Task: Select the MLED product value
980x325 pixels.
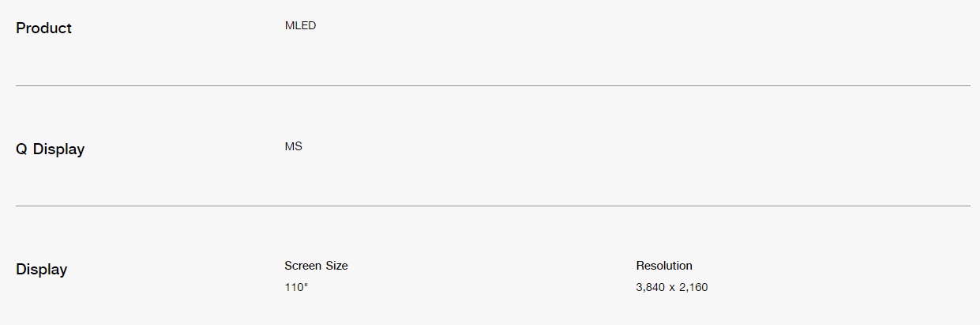Action: pos(300,25)
